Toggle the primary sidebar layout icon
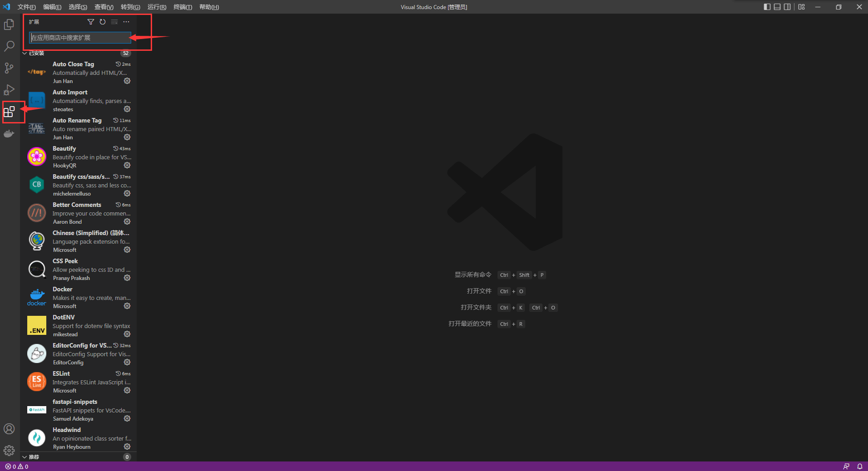 (766, 7)
